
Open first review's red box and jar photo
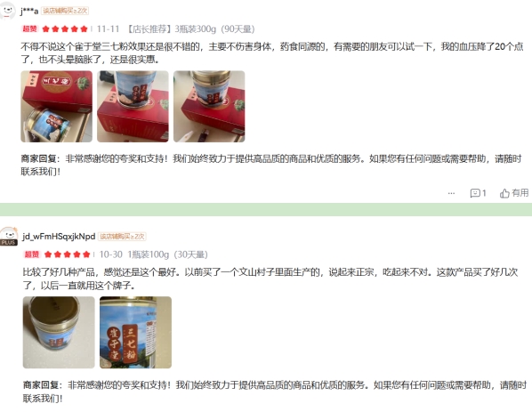[56, 106]
